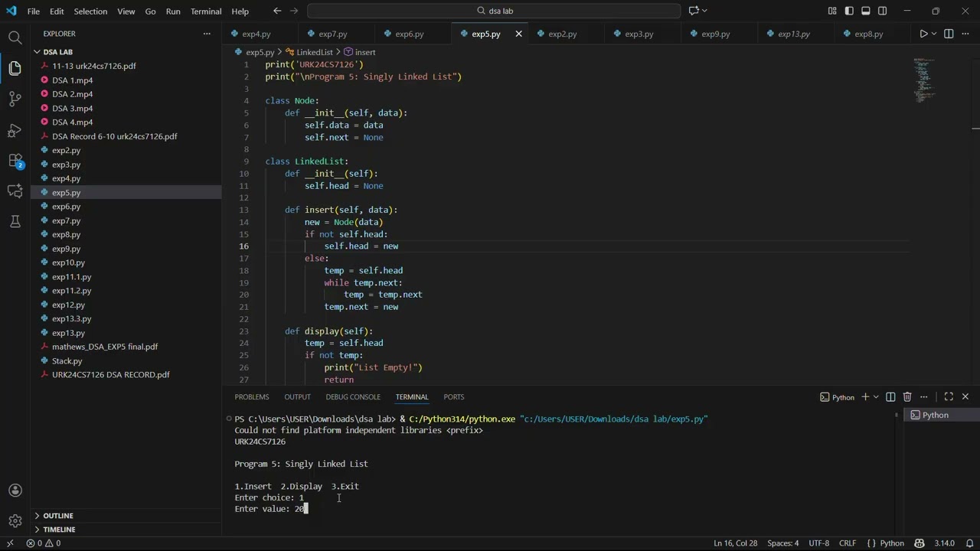Switch to the Problems panel tab
The height and width of the screenshot is (551, 980).
coord(252,397)
